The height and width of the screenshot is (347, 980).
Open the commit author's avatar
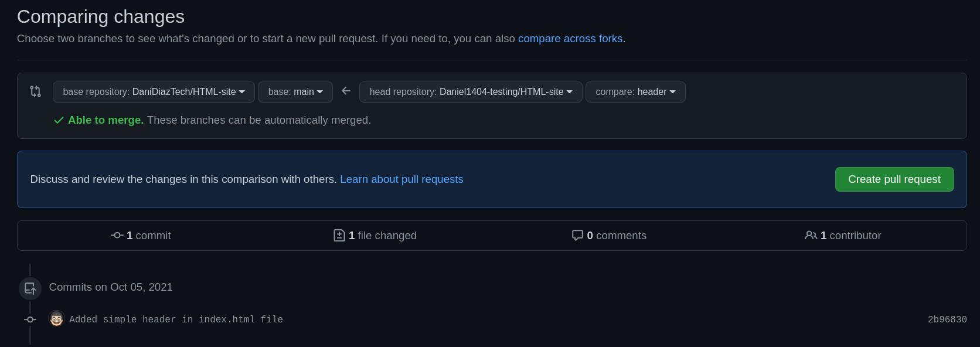pyautogui.click(x=56, y=319)
